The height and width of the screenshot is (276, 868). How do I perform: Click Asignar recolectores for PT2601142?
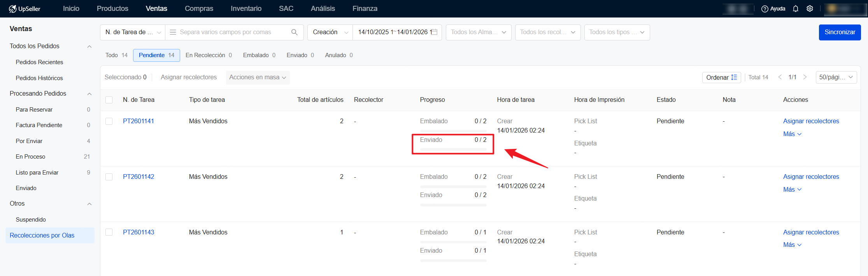(x=811, y=177)
